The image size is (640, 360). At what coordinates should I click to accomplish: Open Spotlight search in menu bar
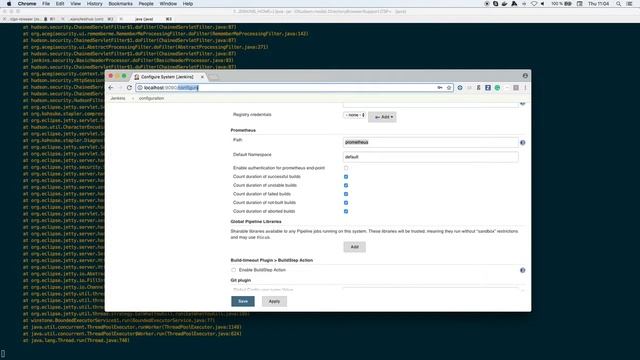click(618, 4)
